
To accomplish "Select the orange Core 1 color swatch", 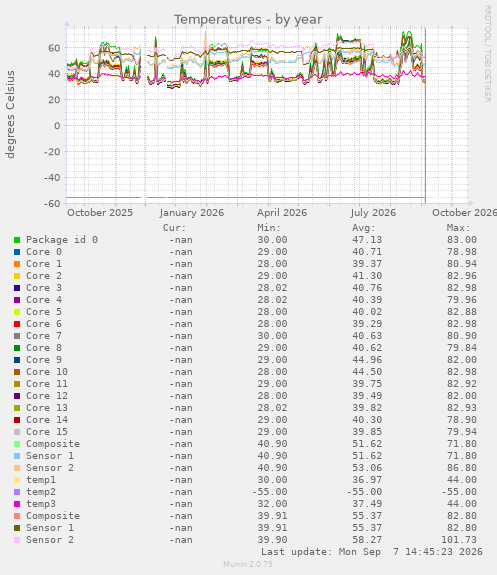I will [x=17, y=264].
